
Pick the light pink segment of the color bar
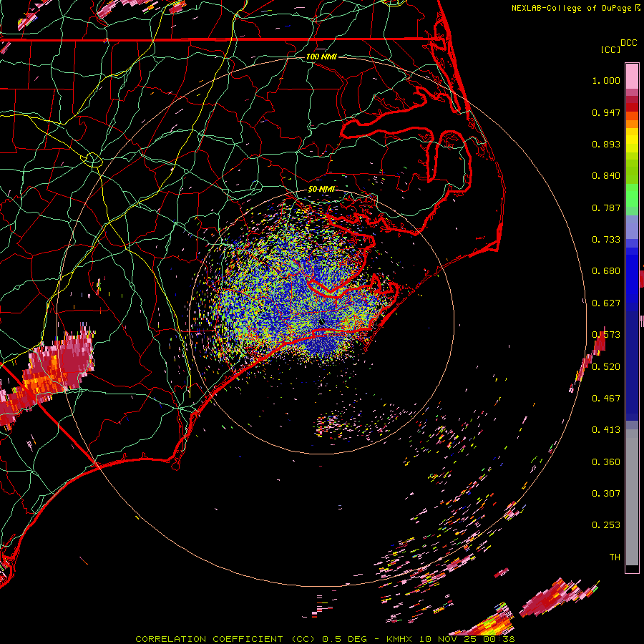(632, 77)
